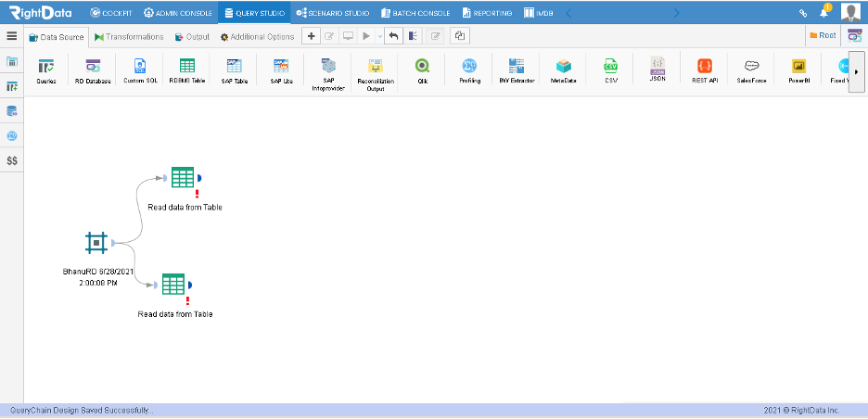Click the add (plus) toolbar button

tap(311, 36)
